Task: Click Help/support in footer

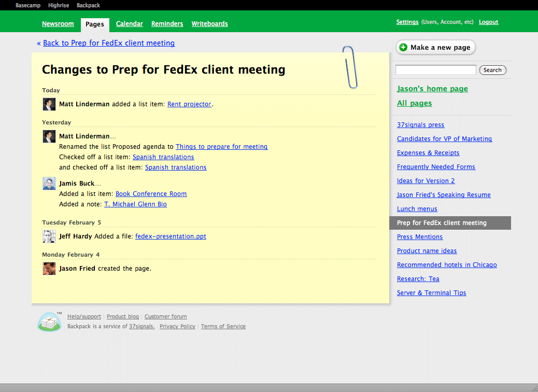Action: [84, 316]
